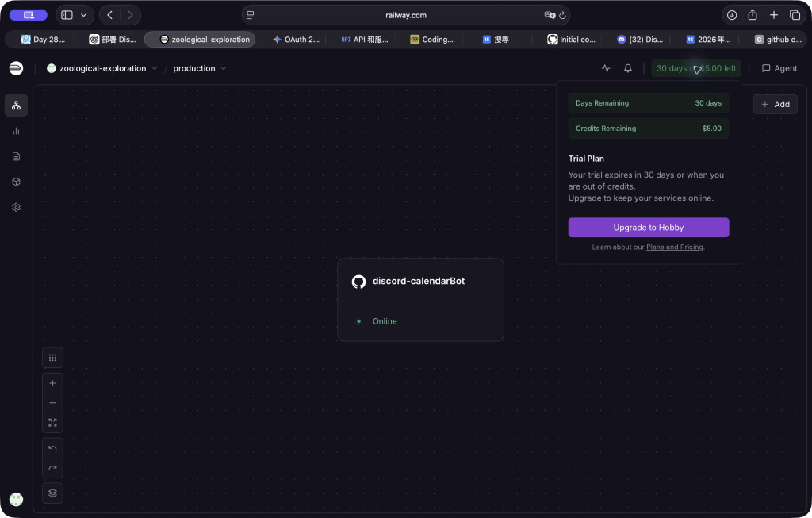812x518 pixels.
Task: Click the Add button on canvas
Action: point(775,104)
